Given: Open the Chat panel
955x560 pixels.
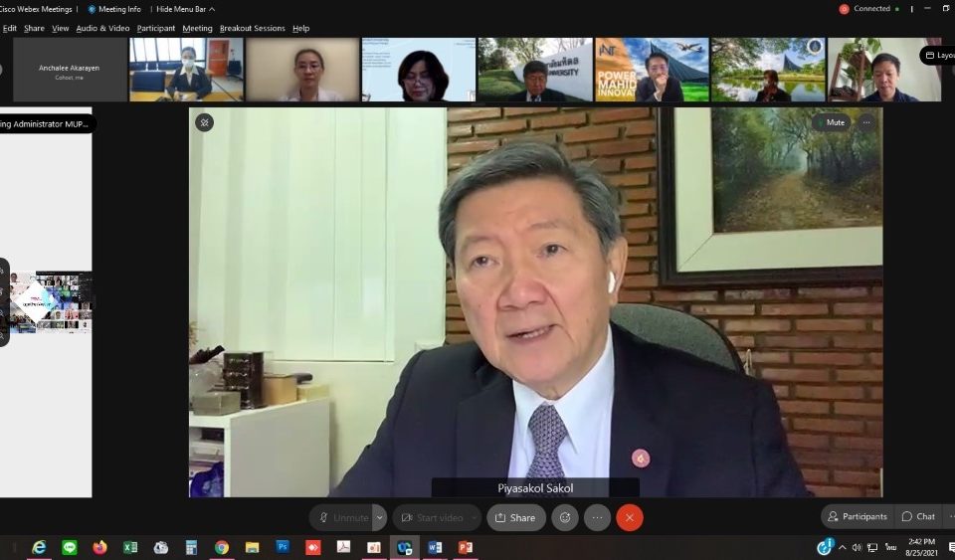Looking at the screenshot, I should coord(919,516).
